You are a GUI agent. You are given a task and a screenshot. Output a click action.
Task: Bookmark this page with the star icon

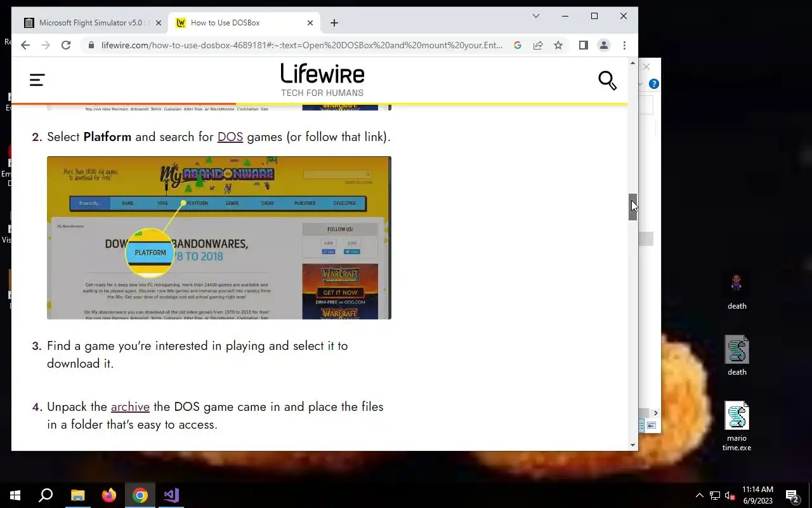(x=558, y=45)
